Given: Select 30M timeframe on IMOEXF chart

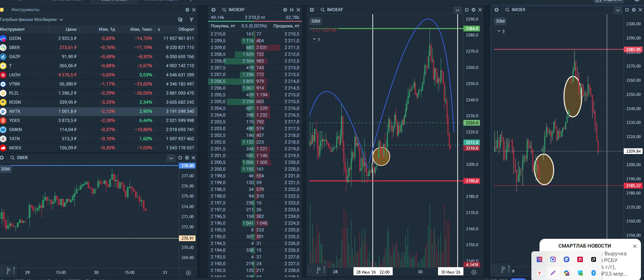Looking at the screenshot, I should coord(316,21).
